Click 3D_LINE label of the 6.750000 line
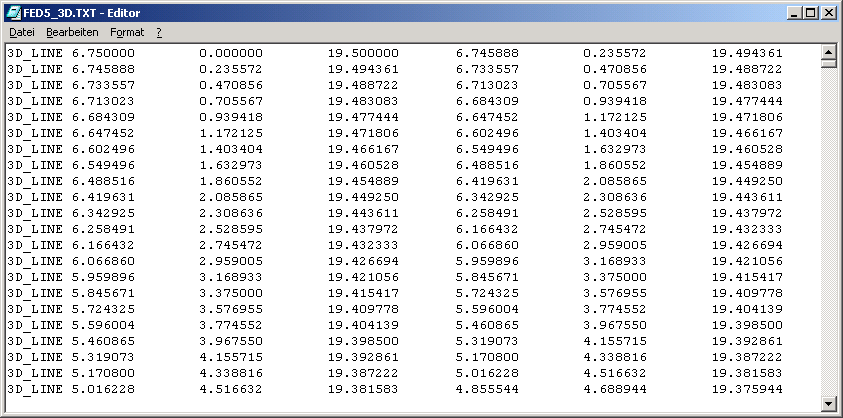843x418 pixels. 35,53
